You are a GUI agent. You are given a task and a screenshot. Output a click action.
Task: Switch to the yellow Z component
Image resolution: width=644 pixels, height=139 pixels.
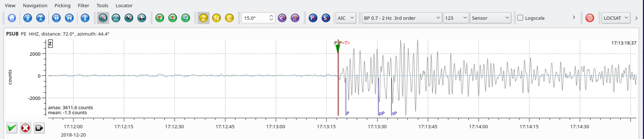204,18
